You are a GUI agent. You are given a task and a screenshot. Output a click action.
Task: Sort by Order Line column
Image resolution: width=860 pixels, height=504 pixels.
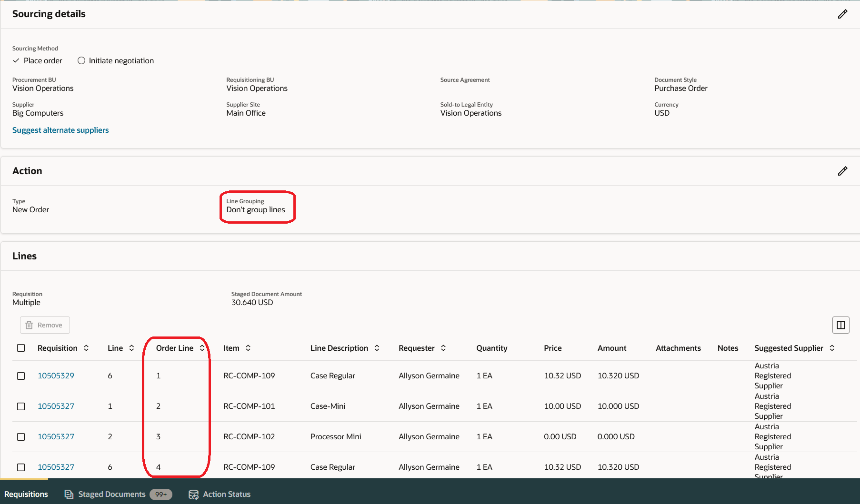point(202,348)
